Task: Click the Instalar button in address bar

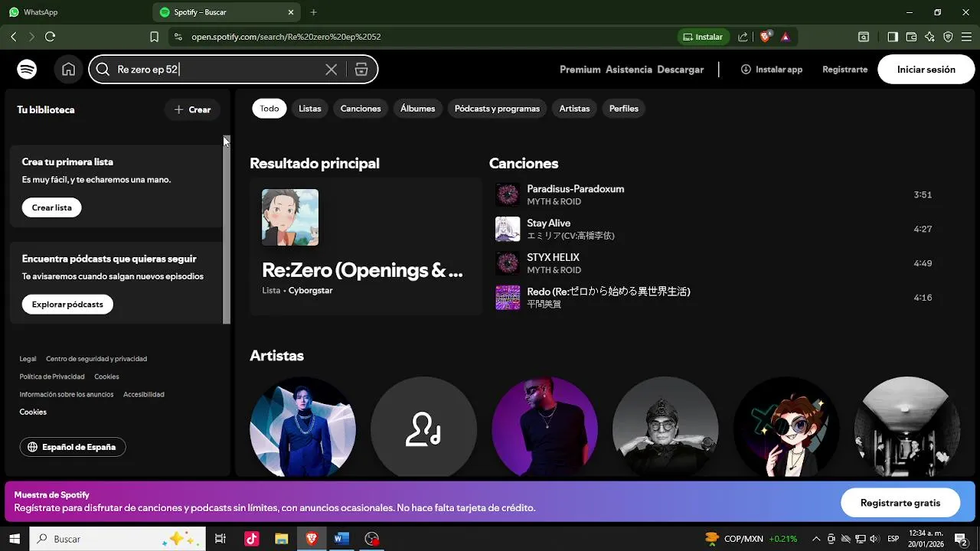Action: [x=702, y=36]
